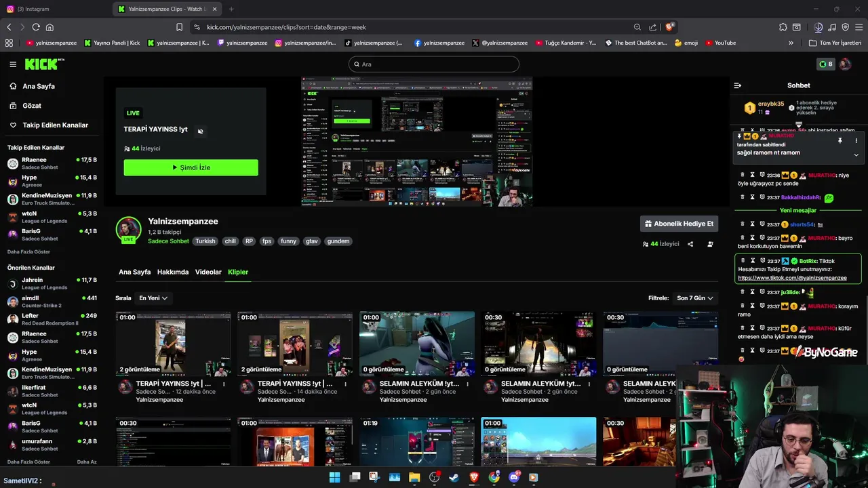
Task: Open browser extensions puzzle icon
Action: pyautogui.click(x=783, y=27)
